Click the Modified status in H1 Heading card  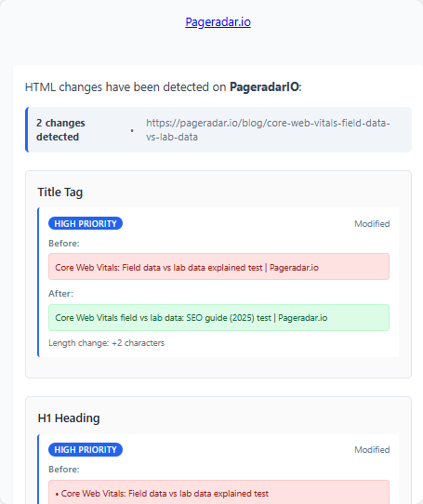point(372,450)
